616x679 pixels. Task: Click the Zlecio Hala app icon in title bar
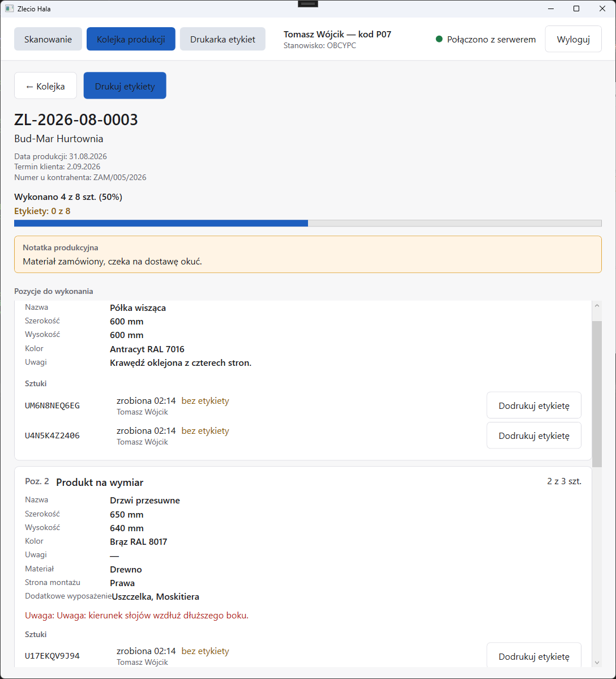[9, 8]
